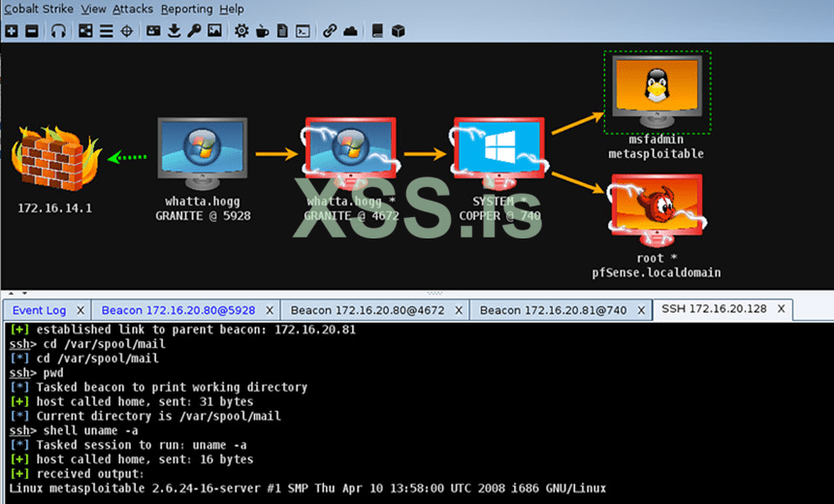
Task: Open listeners via the headphones icon
Action: click(x=58, y=31)
